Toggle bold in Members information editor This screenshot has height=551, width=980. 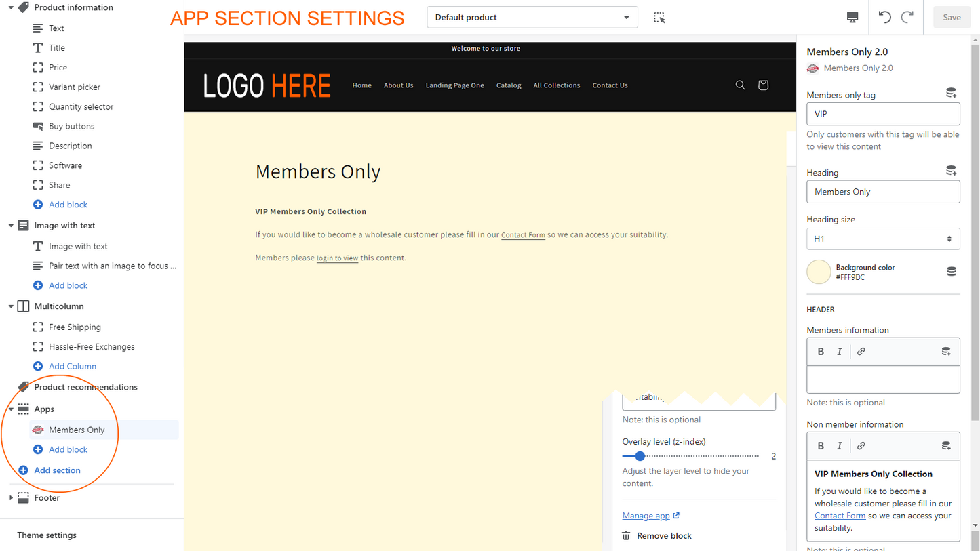[821, 352]
